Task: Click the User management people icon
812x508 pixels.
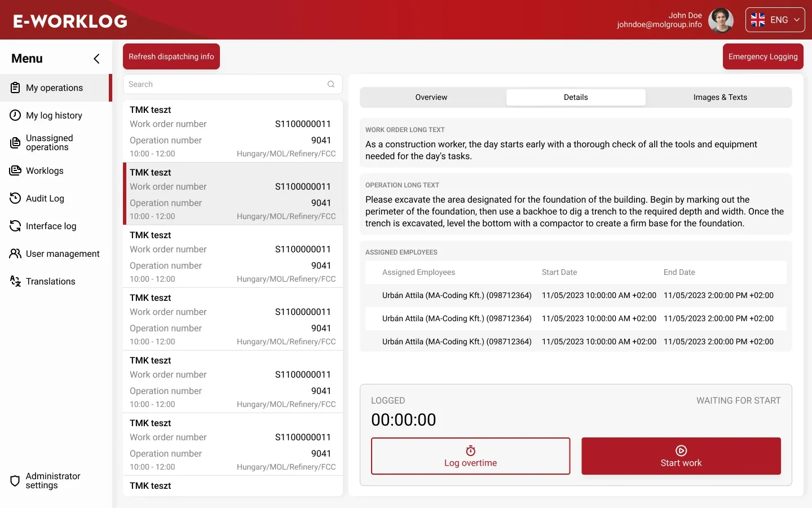Action: (x=15, y=253)
